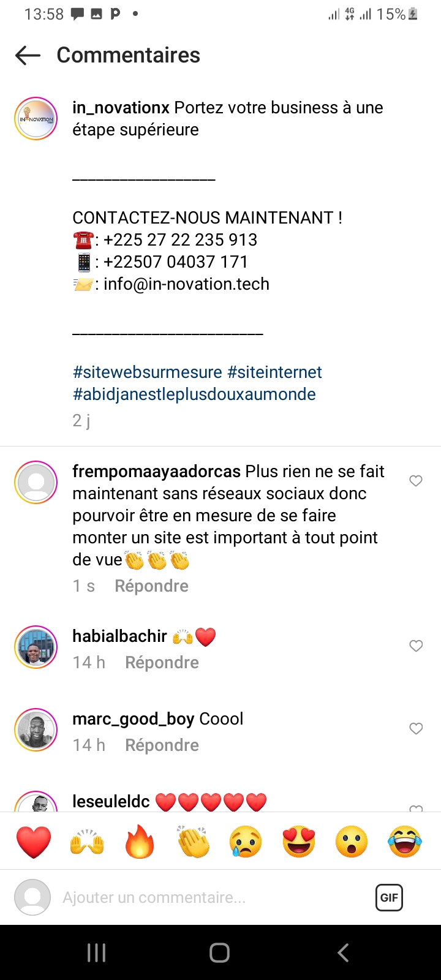Open the #sitewebsurmesure hashtag

pos(147,372)
